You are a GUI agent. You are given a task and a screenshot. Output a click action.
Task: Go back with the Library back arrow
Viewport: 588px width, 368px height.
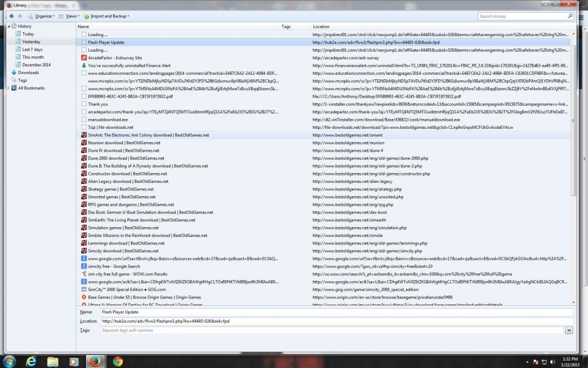[11, 16]
